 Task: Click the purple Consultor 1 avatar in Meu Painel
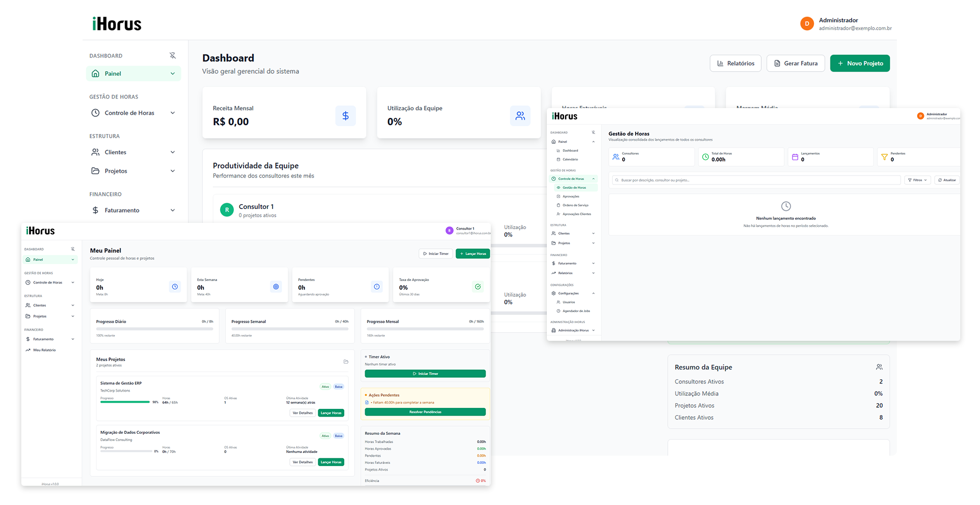(450, 231)
